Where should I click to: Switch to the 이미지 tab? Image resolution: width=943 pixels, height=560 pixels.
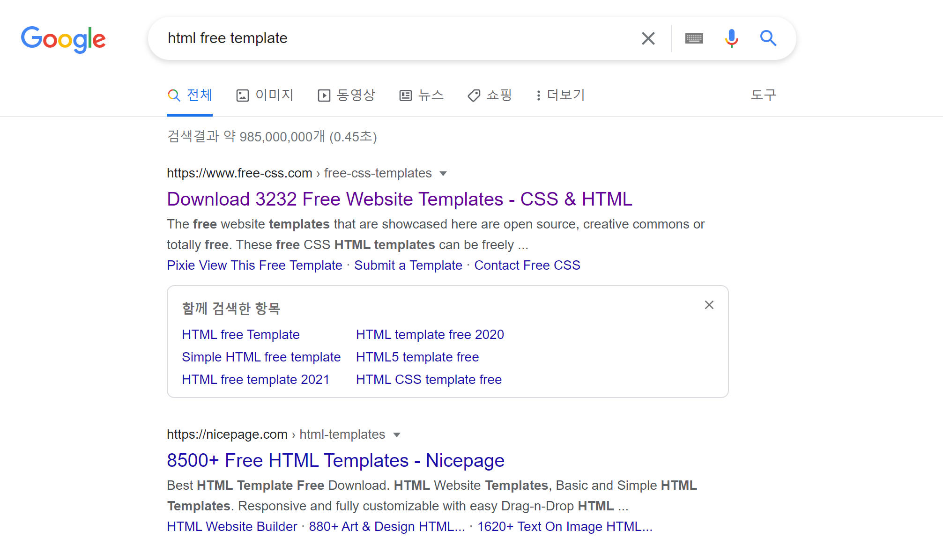tap(265, 96)
